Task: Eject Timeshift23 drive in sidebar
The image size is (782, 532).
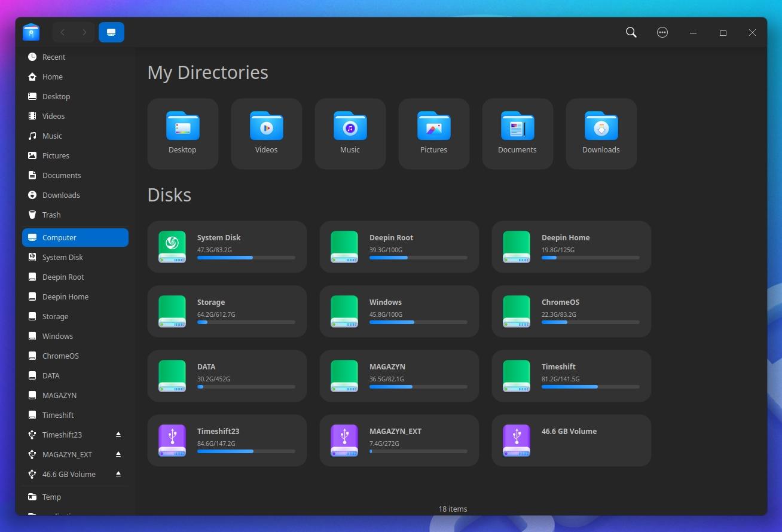Action: 118,435
